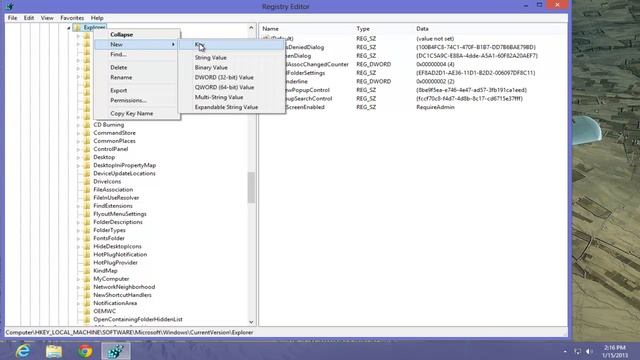Choose String Value in New submenu
The width and height of the screenshot is (640, 360).
click(231, 58)
